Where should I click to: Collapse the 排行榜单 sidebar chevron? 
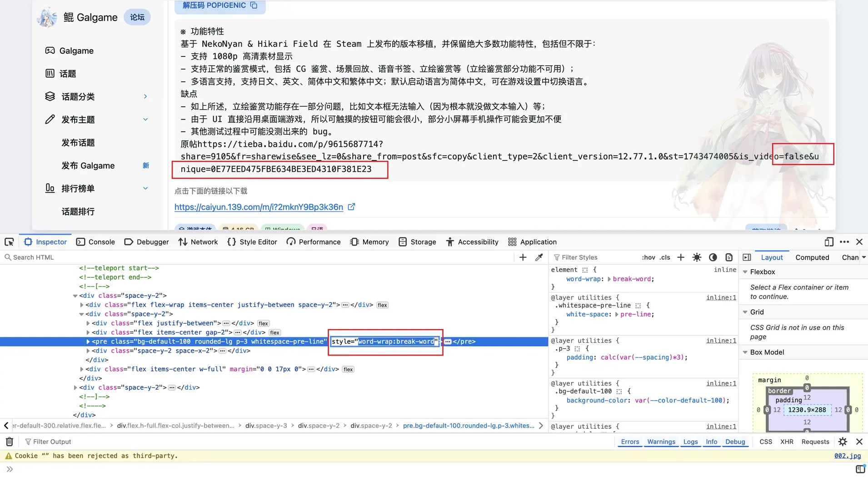point(145,188)
